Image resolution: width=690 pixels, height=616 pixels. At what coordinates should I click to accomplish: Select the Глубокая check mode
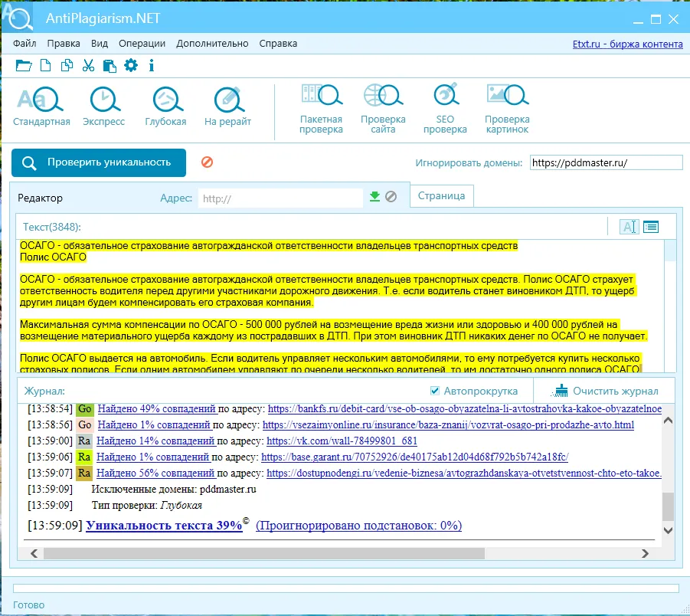[165, 107]
